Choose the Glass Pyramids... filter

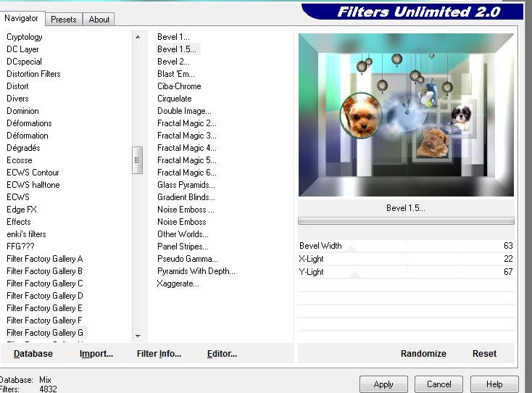[x=186, y=185]
